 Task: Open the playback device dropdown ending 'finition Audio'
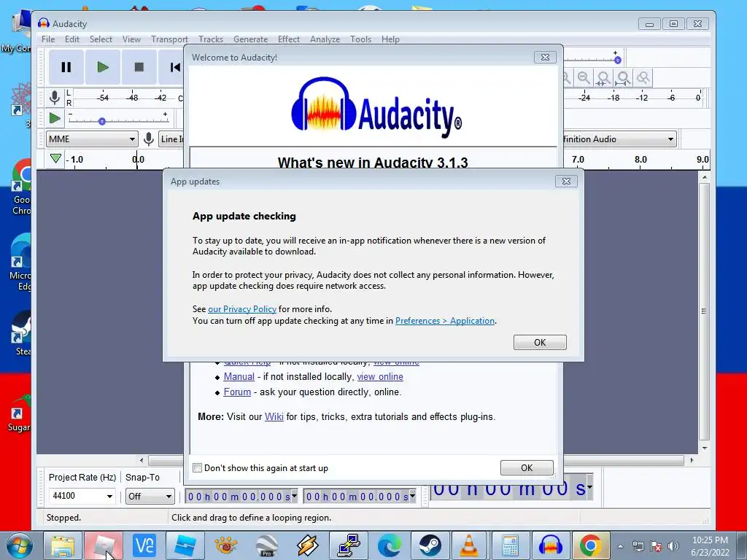(620, 139)
